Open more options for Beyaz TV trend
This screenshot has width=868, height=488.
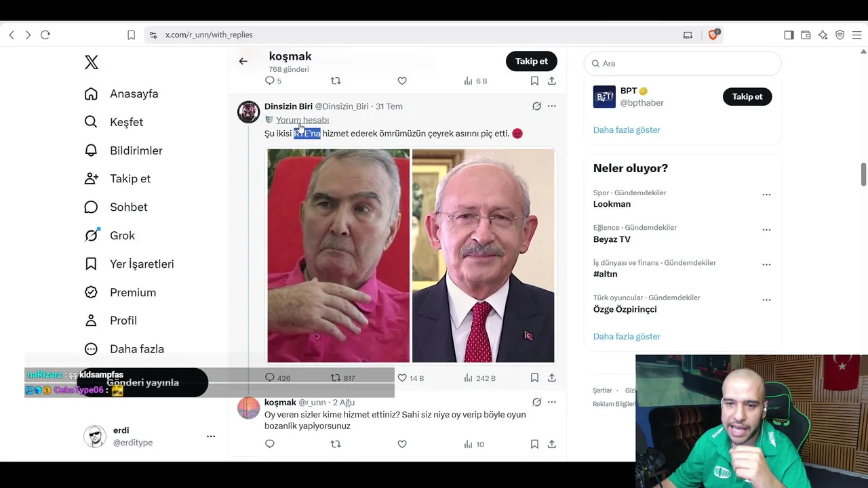[x=766, y=230]
